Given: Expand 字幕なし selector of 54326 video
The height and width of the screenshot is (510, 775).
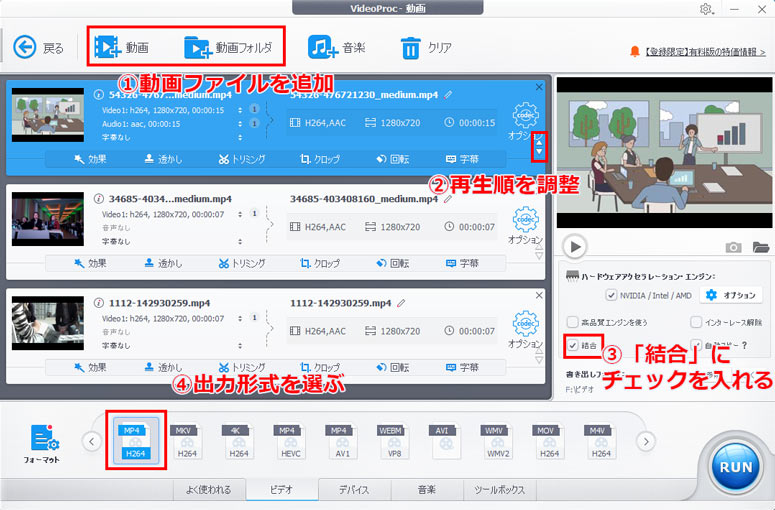Looking at the screenshot, I should coord(240,137).
